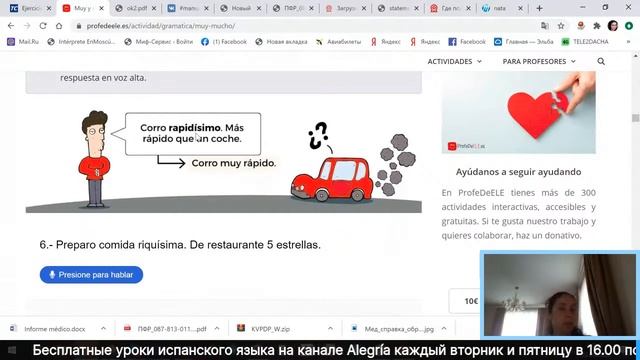Viewport: 640px width, 360px height.
Task: Show more bookmarks with the chevron
Action: tap(628, 42)
